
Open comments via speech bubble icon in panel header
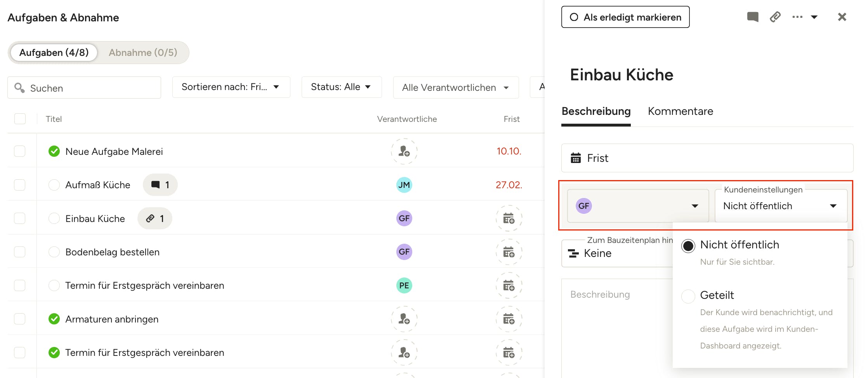(752, 17)
